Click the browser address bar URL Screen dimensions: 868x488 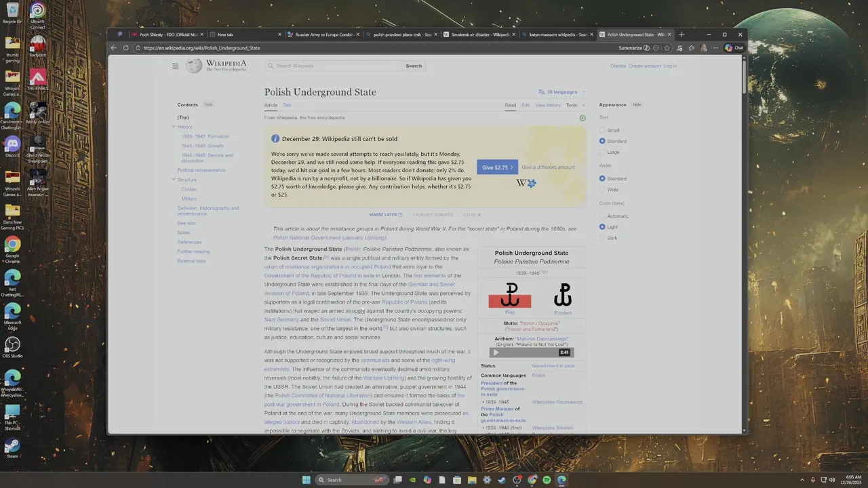tap(201, 48)
